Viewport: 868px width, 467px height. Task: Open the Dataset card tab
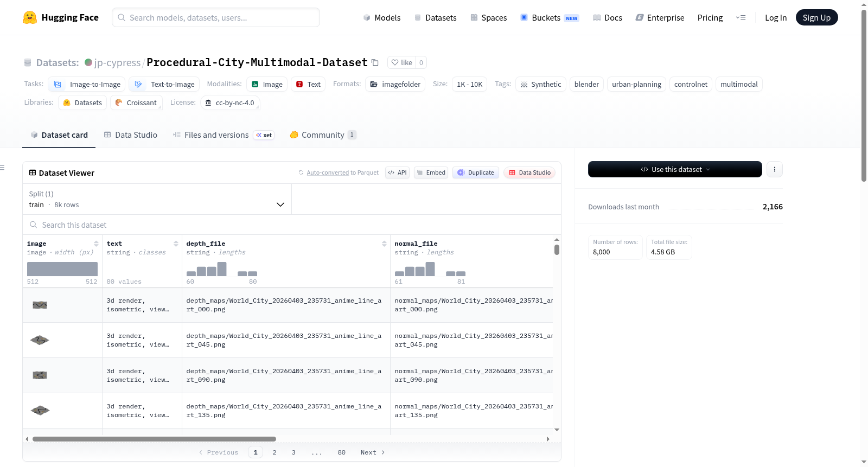click(x=59, y=135)
